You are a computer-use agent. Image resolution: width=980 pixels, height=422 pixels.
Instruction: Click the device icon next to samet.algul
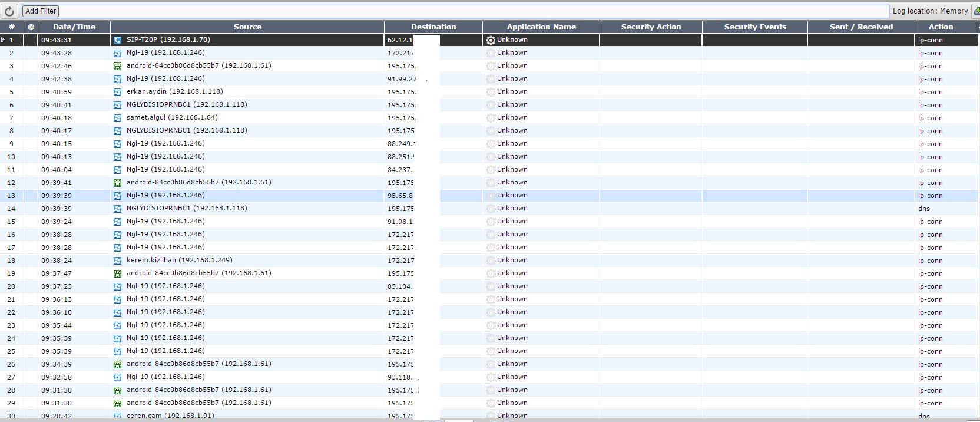click(x=117, y=118)
